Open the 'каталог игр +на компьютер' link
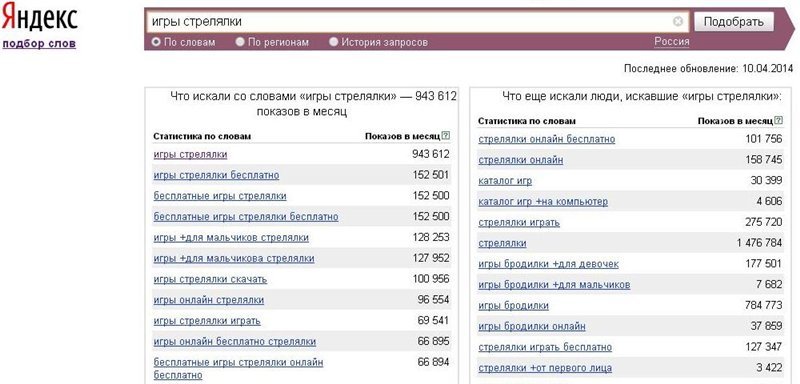The image size is (800, 384). (543, 202)
